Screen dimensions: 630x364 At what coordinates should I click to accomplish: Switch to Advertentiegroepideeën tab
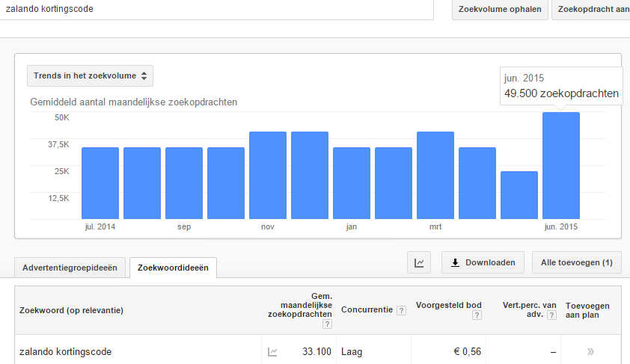[x=70, y=268]
